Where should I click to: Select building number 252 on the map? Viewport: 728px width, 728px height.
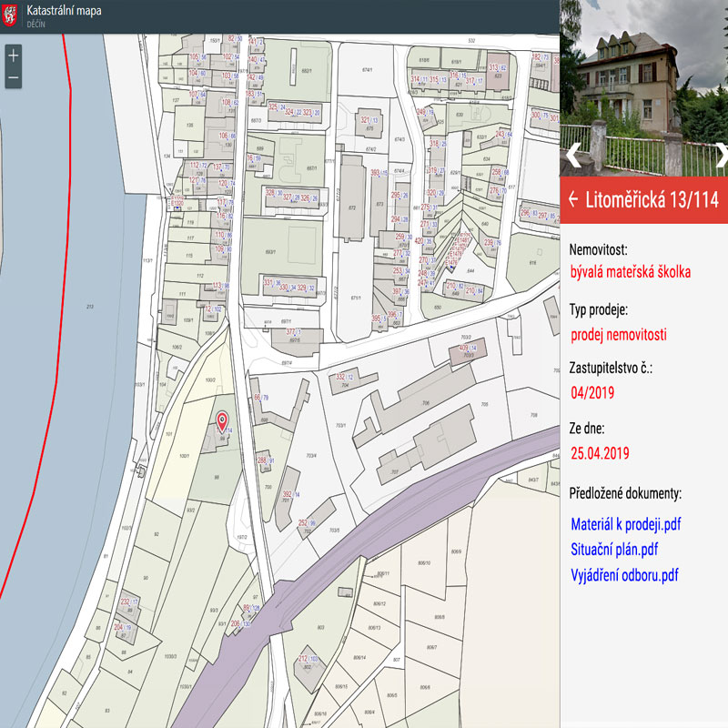[302, 523]
